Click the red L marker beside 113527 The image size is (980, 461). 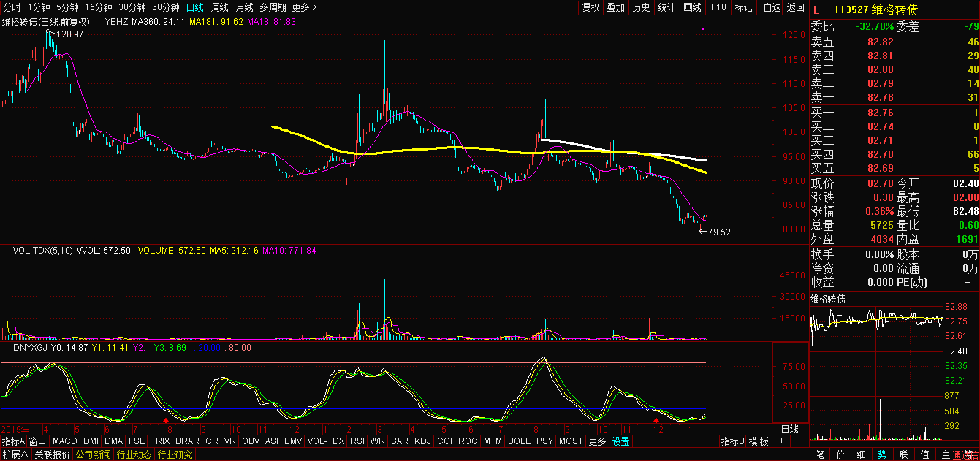point(816,9)
